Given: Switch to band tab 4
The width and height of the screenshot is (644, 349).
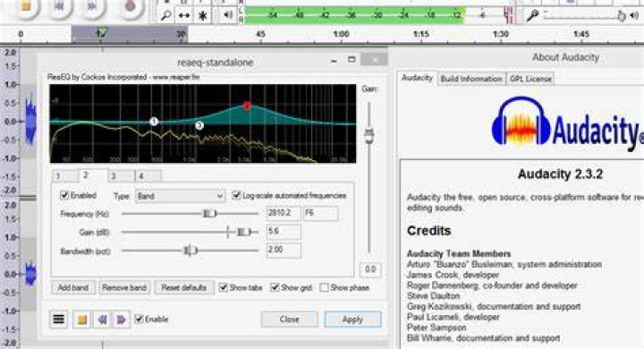Looking at the screenshot, I should click(148, 176).
